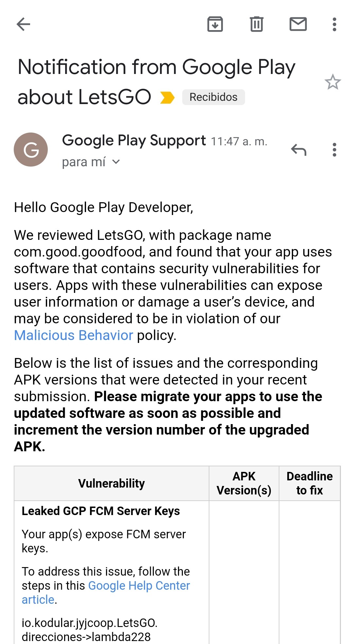The height and width of the screenshot is (644, 353).
Task: Tap the Vulnerability column header
Action: [x=111, y=483]
